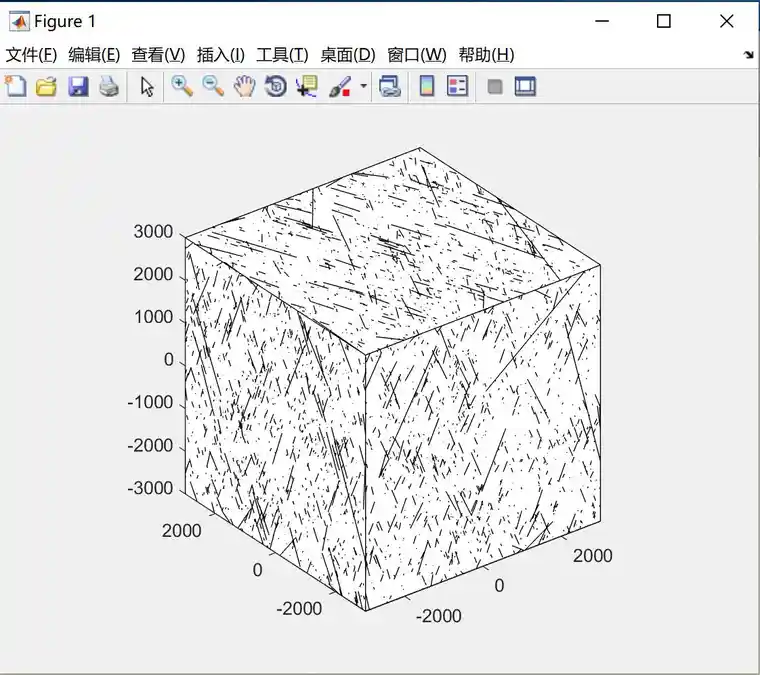The image size is (760, 675).
Task: Click the Show Plot Tools and dock icon
Action: [525, 87]
